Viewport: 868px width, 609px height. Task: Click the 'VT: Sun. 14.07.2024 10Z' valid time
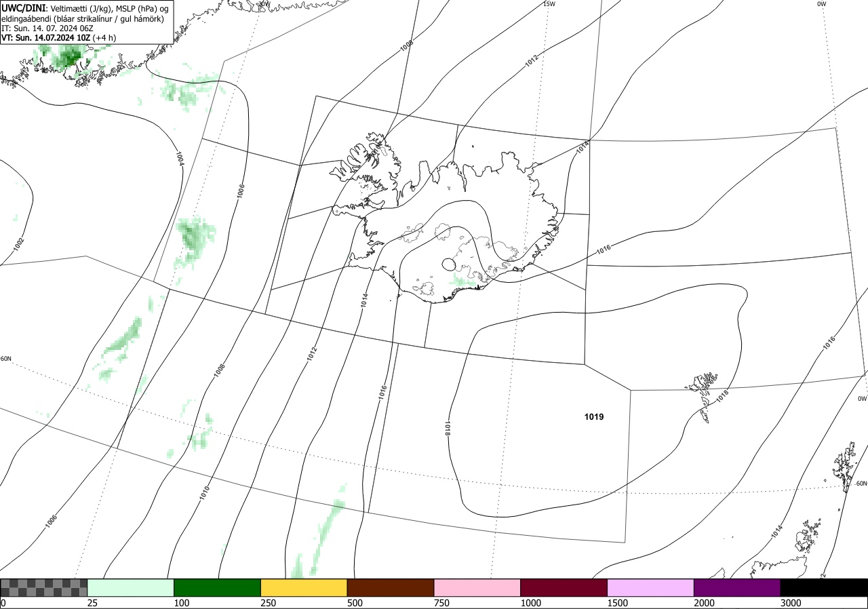pyautogui.click(x=45, y=38)
